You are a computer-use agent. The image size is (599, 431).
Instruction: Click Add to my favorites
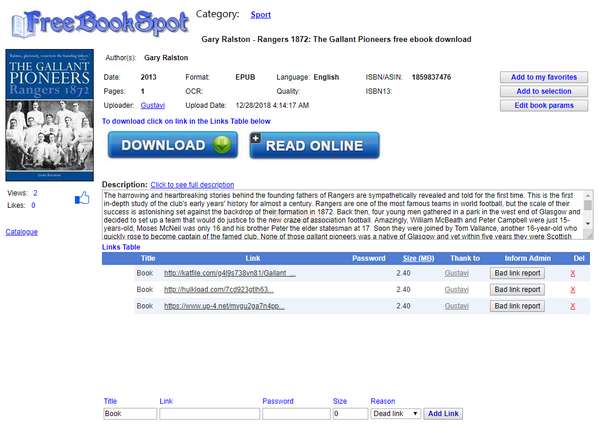pyautogui.click(x=544, y=77)
